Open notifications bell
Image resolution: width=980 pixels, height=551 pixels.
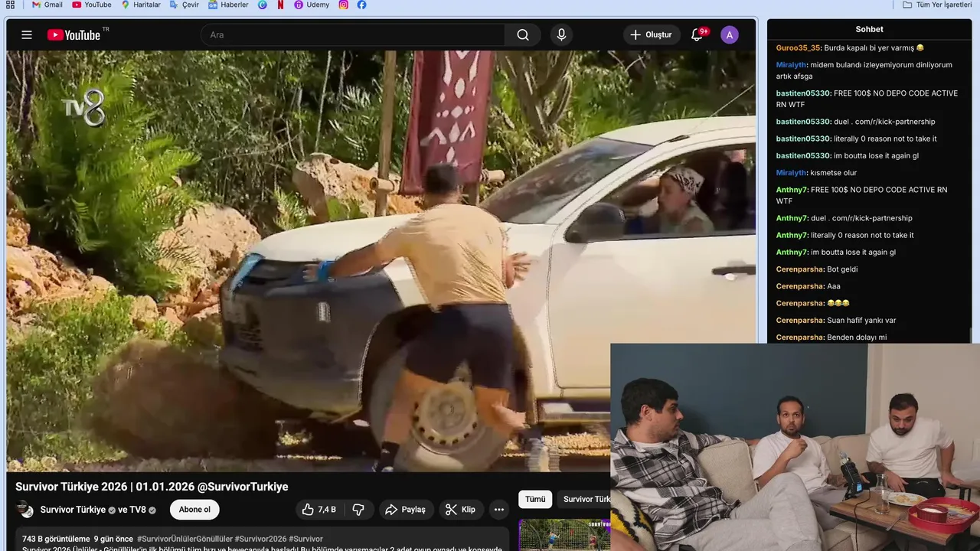point(697,34)
